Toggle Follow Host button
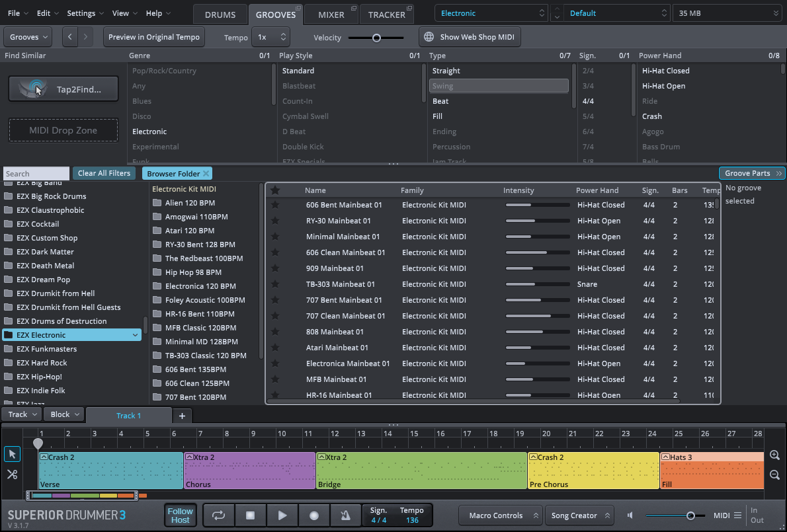The height and width of the screenshot is (532, 787). [x=180, y=515]
